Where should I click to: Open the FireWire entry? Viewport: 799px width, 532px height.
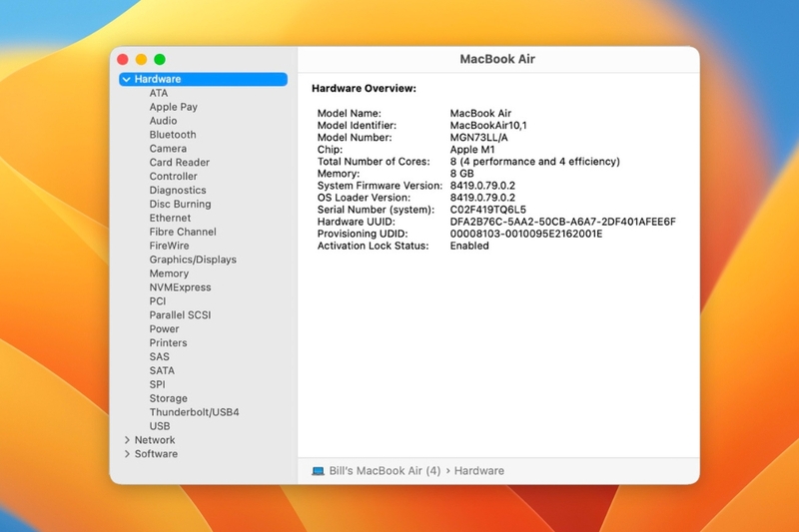[169, 246]
